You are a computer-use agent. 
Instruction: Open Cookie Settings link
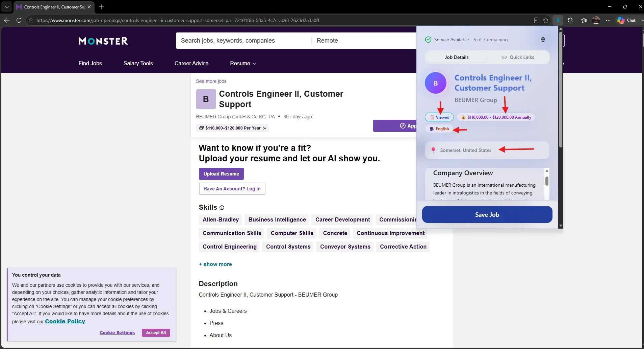click(x=117, y=333)
